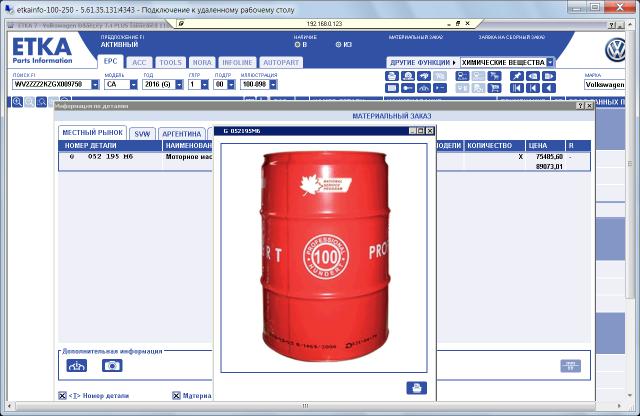
Task: Click the lower shopping cart toolbar icon
Action: point(494,88)
